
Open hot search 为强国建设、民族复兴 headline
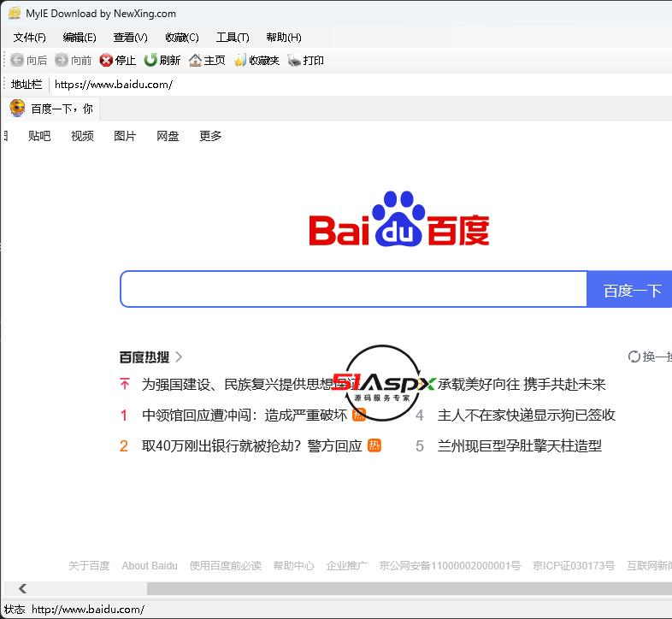click(251, 384)
